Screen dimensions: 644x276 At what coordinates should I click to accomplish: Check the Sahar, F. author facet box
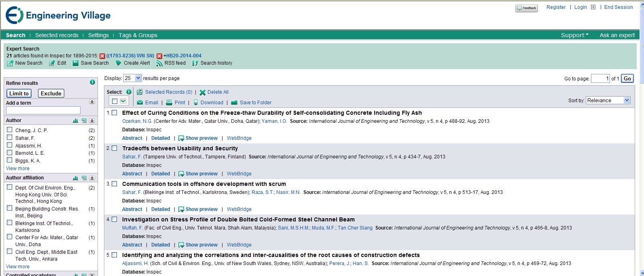coord(10,137)
